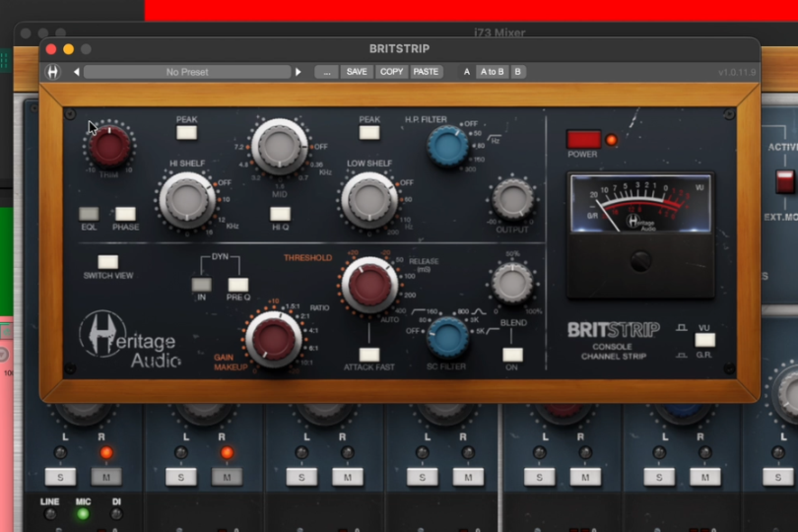Image resolution: width=798 pixels, height=532 pixels.
Task: Solo the fourth mixer channel
Action: 423,477
